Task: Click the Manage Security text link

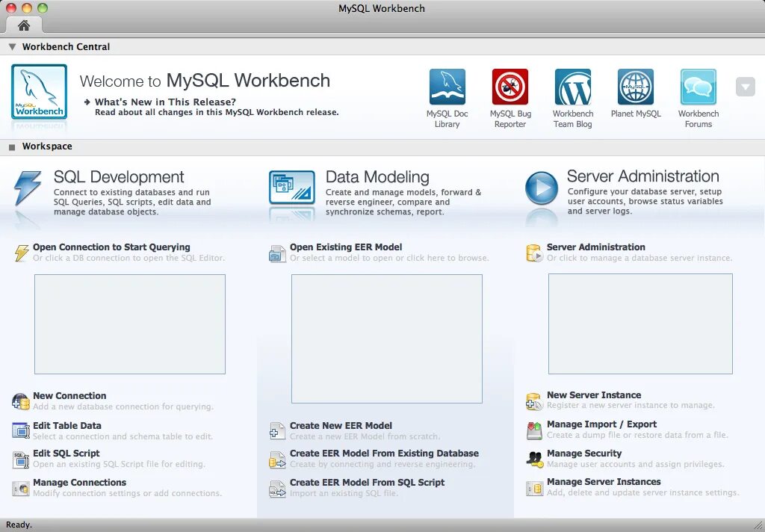Action: click(x=584, y=454)
